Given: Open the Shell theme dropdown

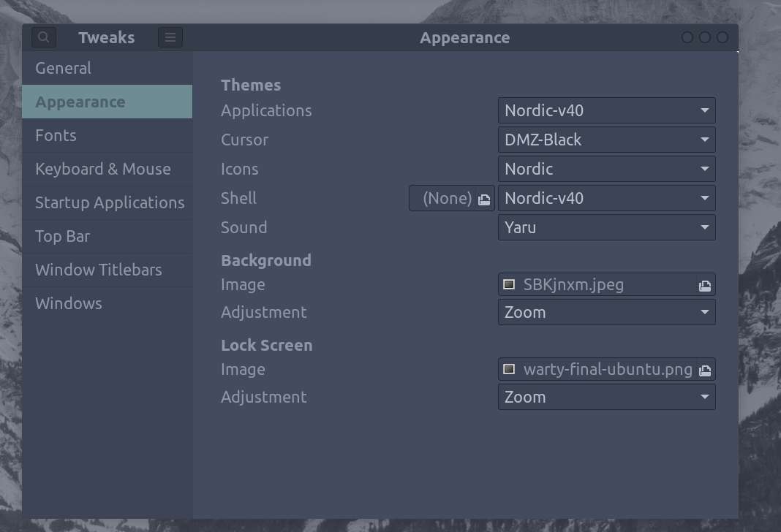Looking at the screenshot, I should (x=606, y=198).
